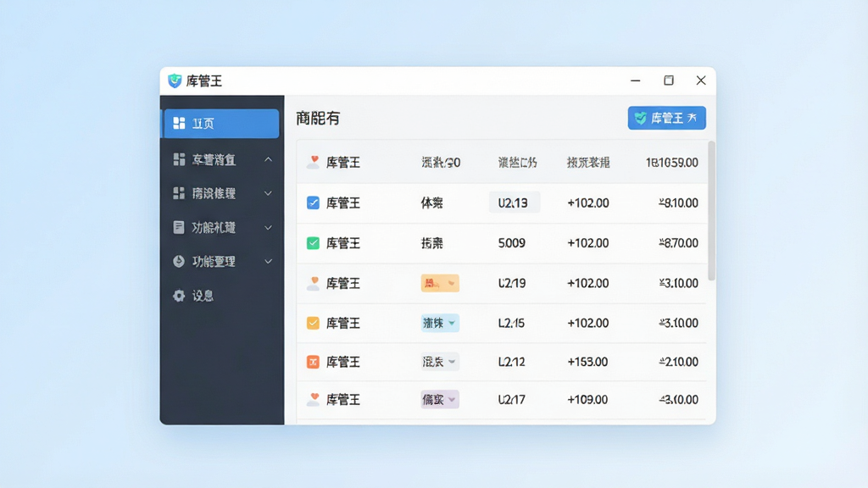Click the avatar icon in the U2/19 row
Screen dimensions: 868x488
click(x=313, y=283)
